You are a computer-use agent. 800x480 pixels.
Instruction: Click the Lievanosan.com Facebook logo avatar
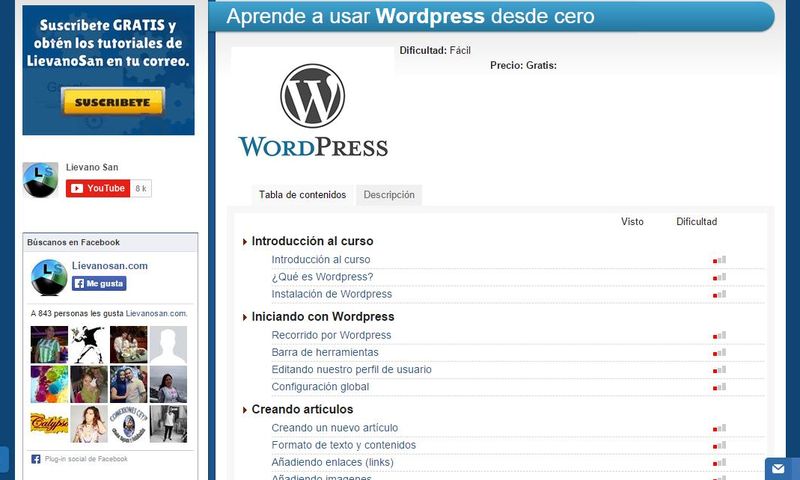[x=49, y=277]
